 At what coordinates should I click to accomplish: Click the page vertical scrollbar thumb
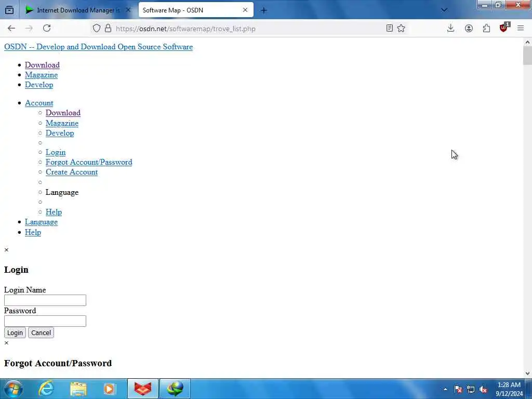point(527,56)
